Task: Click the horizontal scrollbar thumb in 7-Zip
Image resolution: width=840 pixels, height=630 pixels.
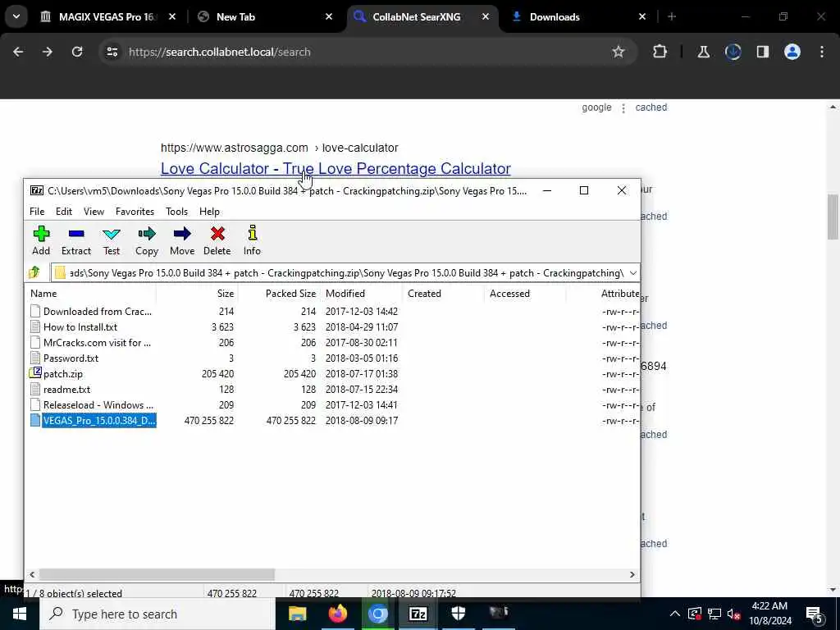Action: tap(157, 574)
